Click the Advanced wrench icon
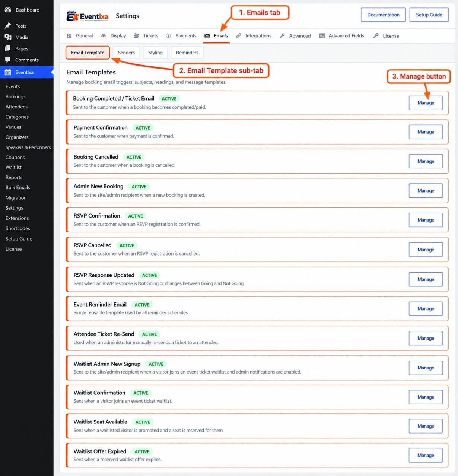458x476 pixels. pos(282,36)
